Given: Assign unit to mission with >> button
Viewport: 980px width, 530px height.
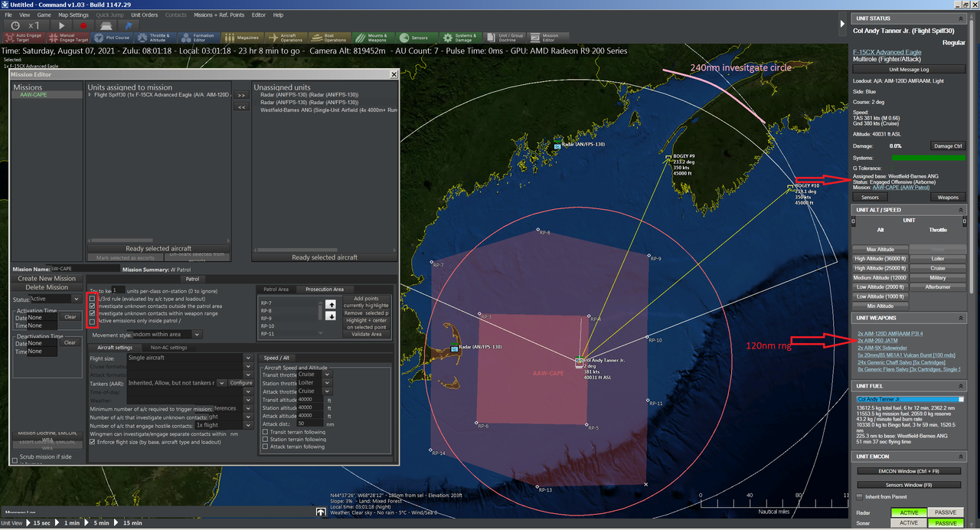Looking at the screenshot, I should click(x=240, y=96).
